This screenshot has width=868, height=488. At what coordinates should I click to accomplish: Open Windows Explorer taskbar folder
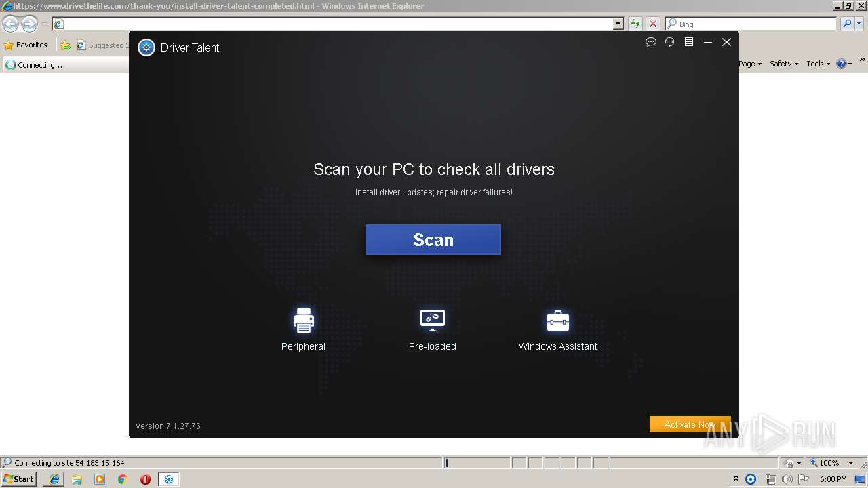[x=77, y=479]
